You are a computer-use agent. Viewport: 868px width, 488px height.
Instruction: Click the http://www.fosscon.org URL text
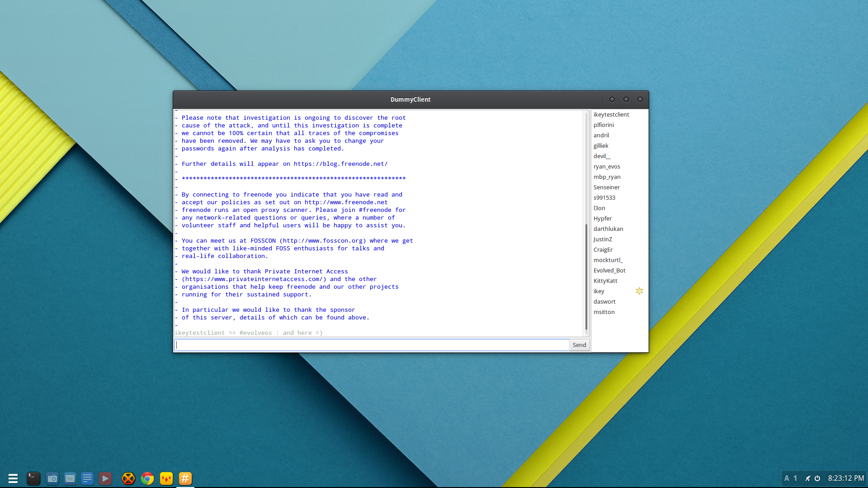click(x=323, y=241)
